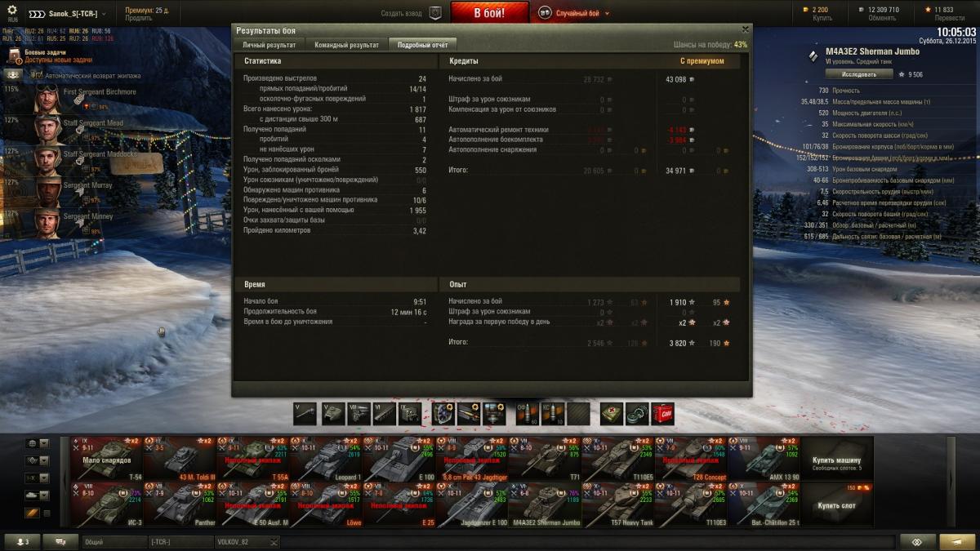This screenshot has width=980, height=551.
Task: Select the T57 Heavy Tank
Action: pyautogui.click(x=618, y=504)
